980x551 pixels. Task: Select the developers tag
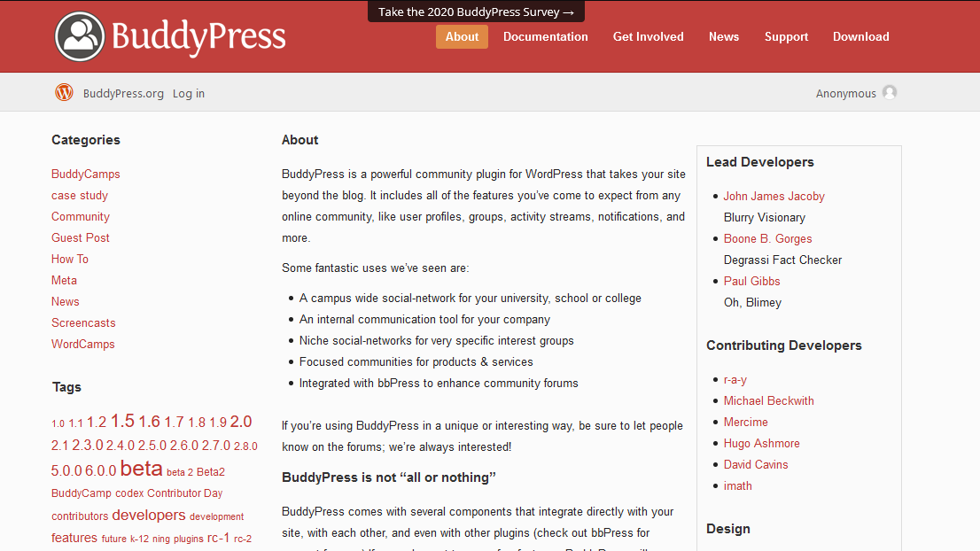point(149,515)
